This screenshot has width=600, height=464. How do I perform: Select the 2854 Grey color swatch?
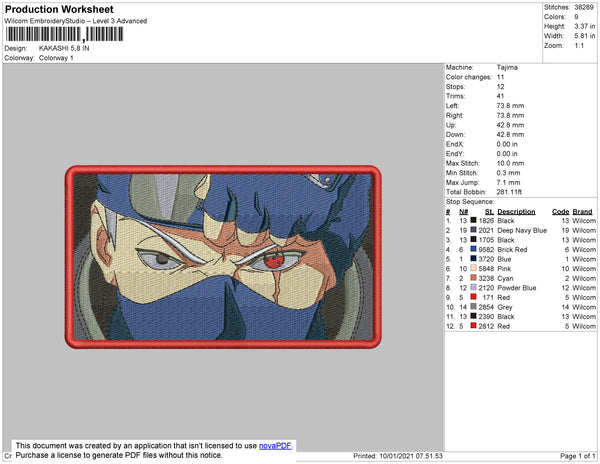point(473,306)
